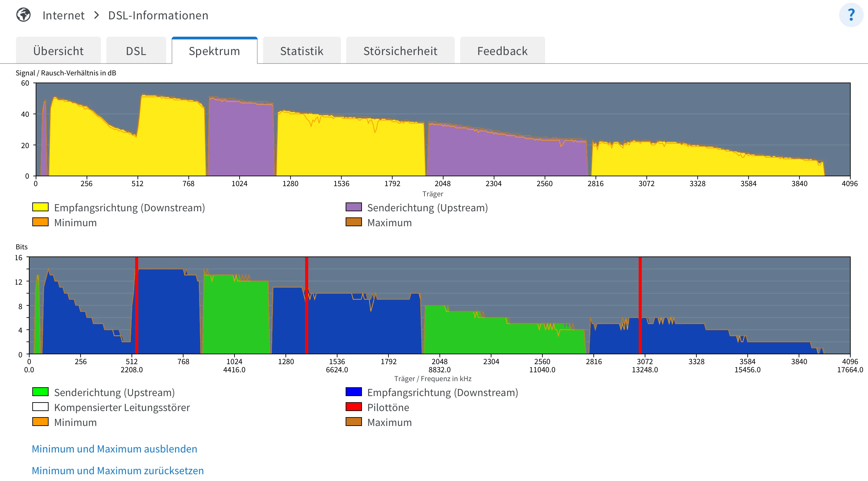Open the DSL tab
Viewport: 868px width, 481px height.
coord(136,51)
